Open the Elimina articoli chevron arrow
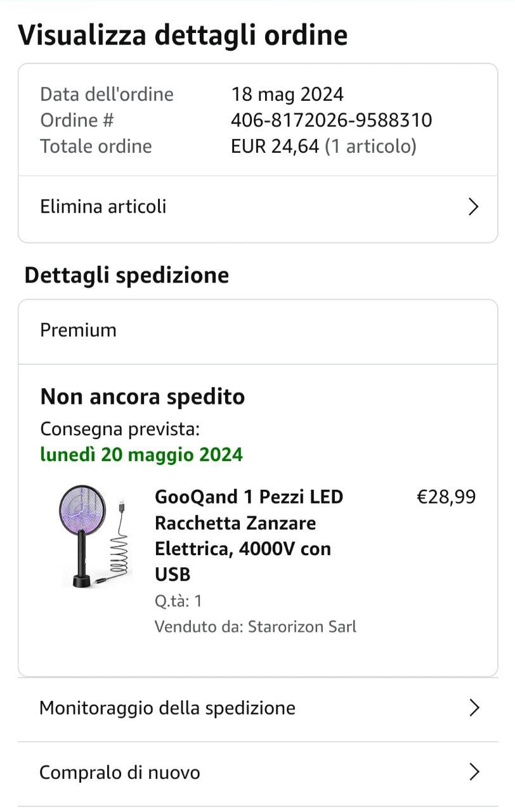 point(473,207)
